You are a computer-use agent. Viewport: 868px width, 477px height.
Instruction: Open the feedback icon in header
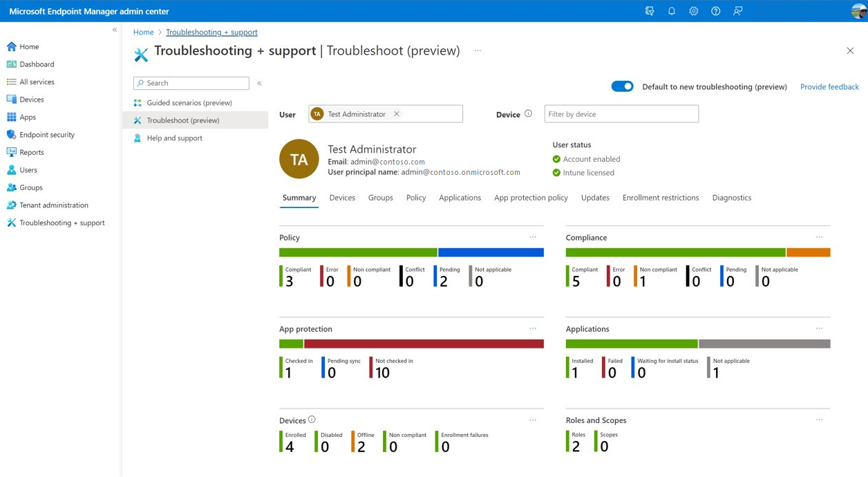pos(738,11)
